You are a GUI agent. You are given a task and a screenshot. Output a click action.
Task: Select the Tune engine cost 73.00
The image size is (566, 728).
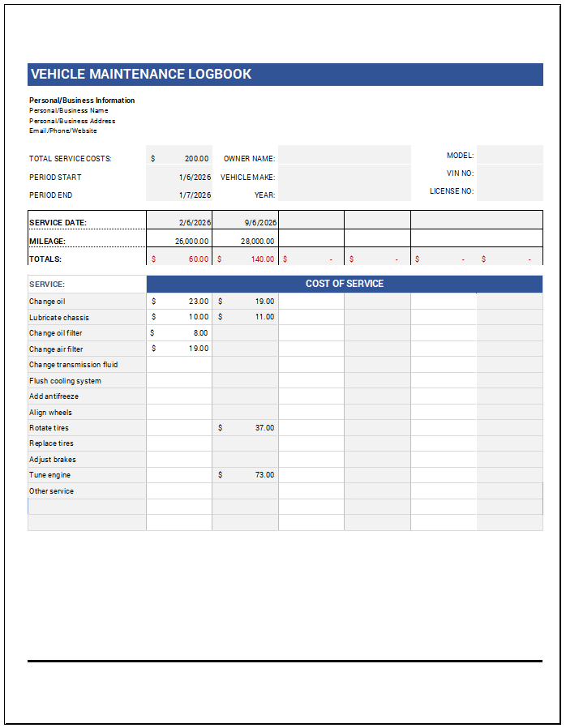[245, 475]
